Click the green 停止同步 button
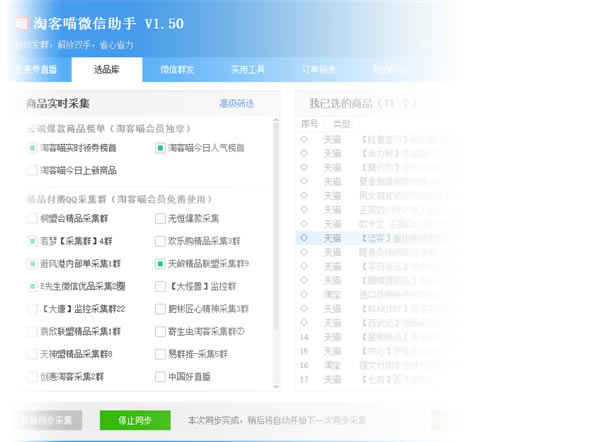Image resolution: width=600 pixels, height=442 pixels. 135,420
